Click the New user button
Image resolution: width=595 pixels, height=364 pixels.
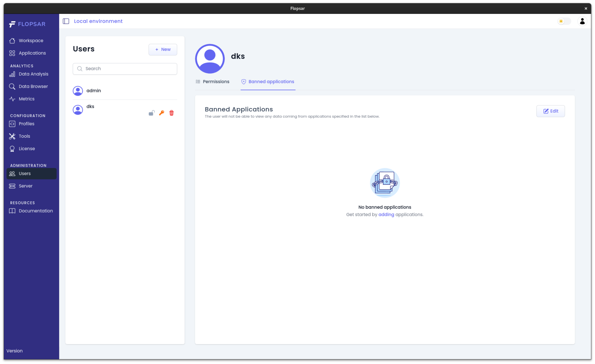pos(163,49)
